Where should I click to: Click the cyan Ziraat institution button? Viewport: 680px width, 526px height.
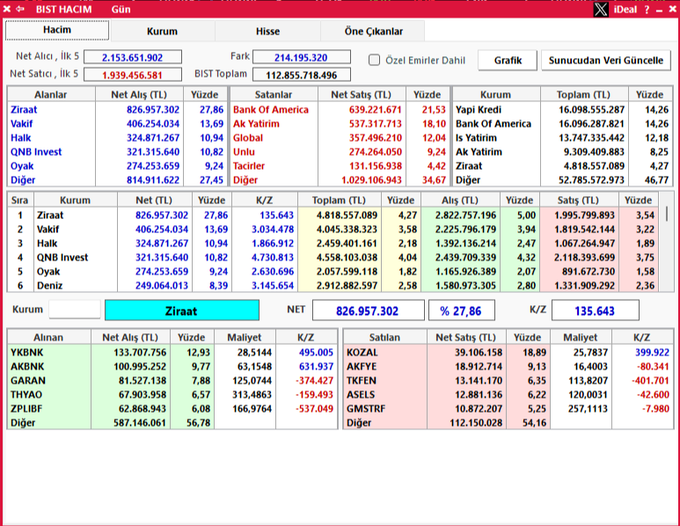pos(182,310)
